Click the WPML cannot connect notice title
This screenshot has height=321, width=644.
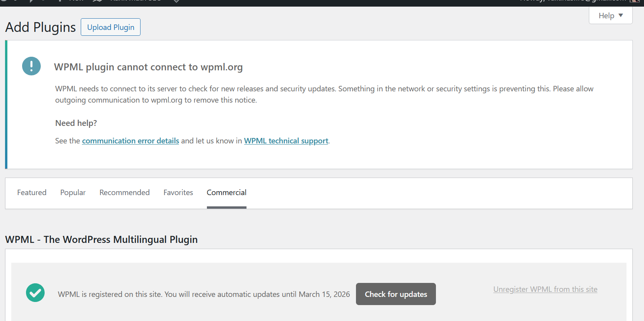[x=148, y=67]
